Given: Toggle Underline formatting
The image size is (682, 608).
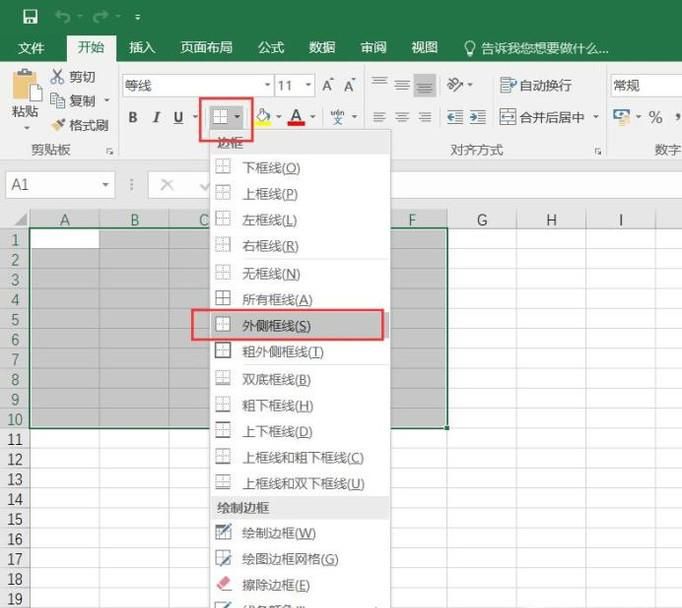Looking at the screenshot, I should pos(178,117).
